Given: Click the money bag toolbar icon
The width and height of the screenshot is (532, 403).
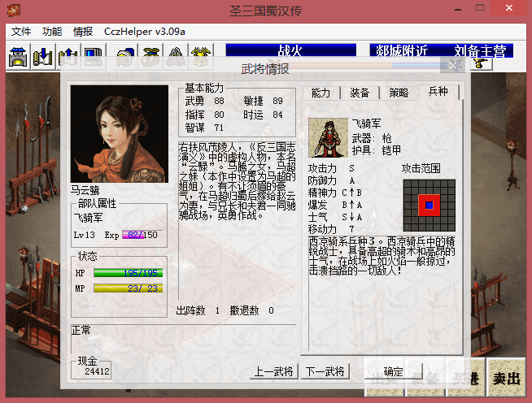Looking at the screenshot, I should (x=151, y=56).
